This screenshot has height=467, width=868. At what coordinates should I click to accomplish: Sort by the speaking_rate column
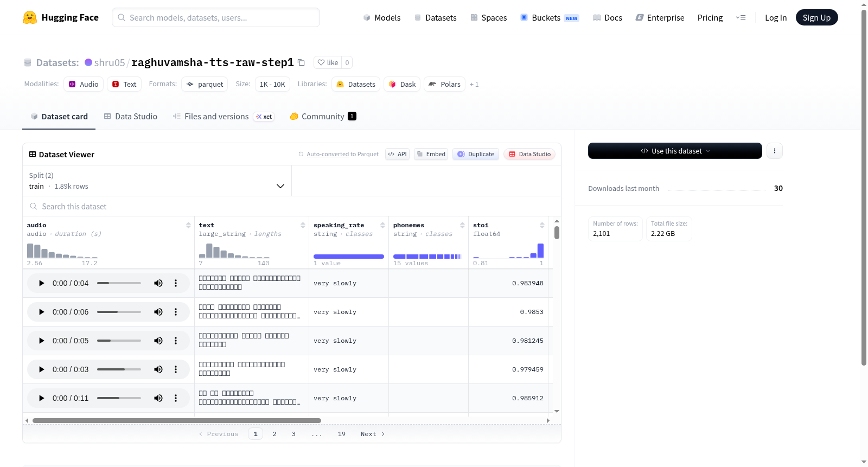(x=382, y=225)
